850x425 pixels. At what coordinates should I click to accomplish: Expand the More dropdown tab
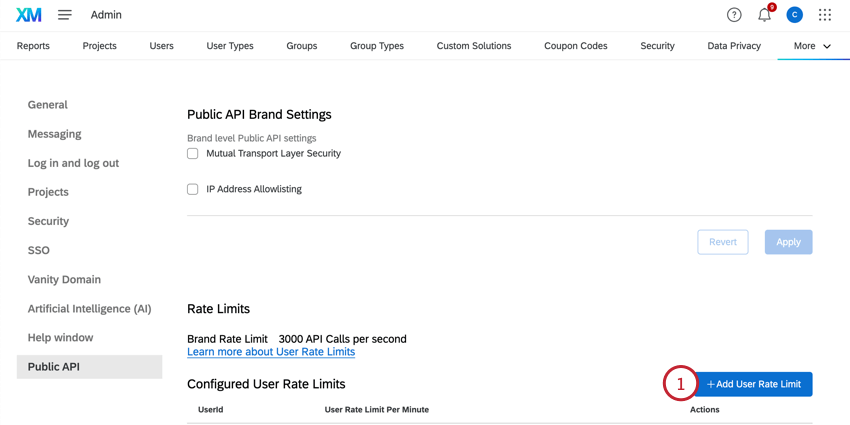click(x=812, y=46)
